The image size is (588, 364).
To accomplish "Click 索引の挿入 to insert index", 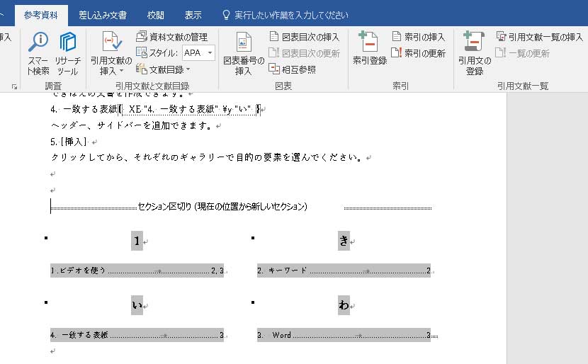I will 418,37.
